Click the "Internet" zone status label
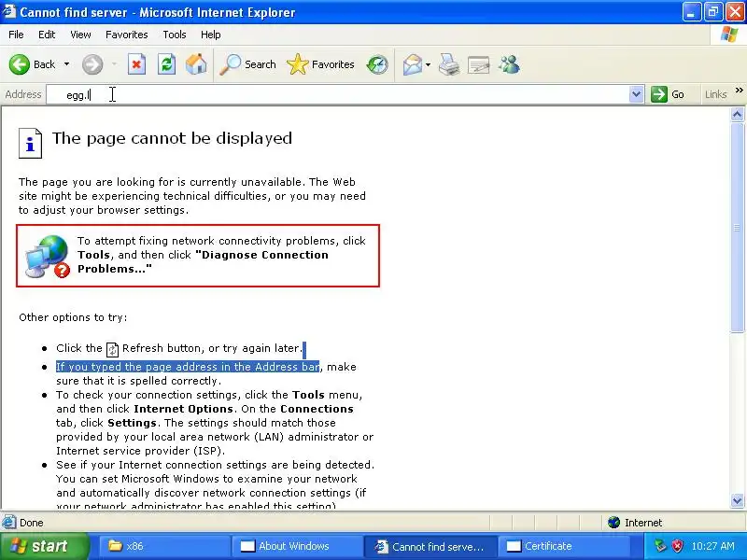This screenshot has height=560, width=747. (x=643, y=523)
